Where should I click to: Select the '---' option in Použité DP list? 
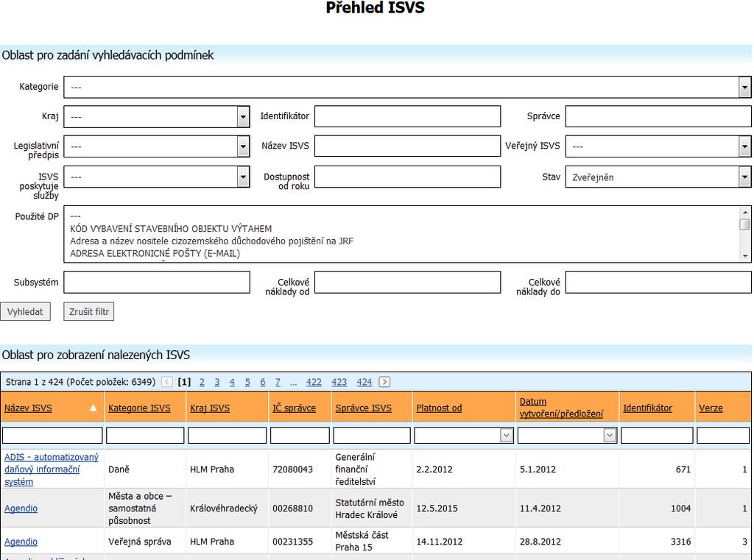pos(76,216)
